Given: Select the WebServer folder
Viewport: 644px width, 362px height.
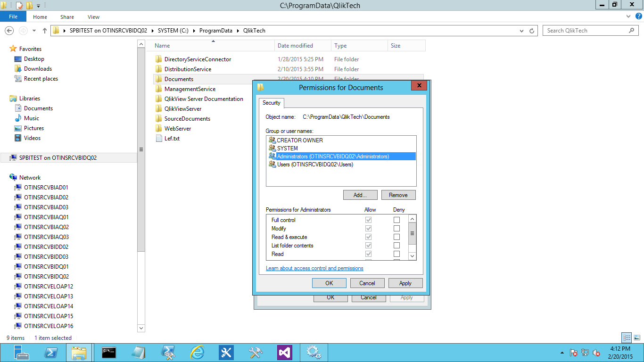Looking at the screenshot, I should 178,129.
